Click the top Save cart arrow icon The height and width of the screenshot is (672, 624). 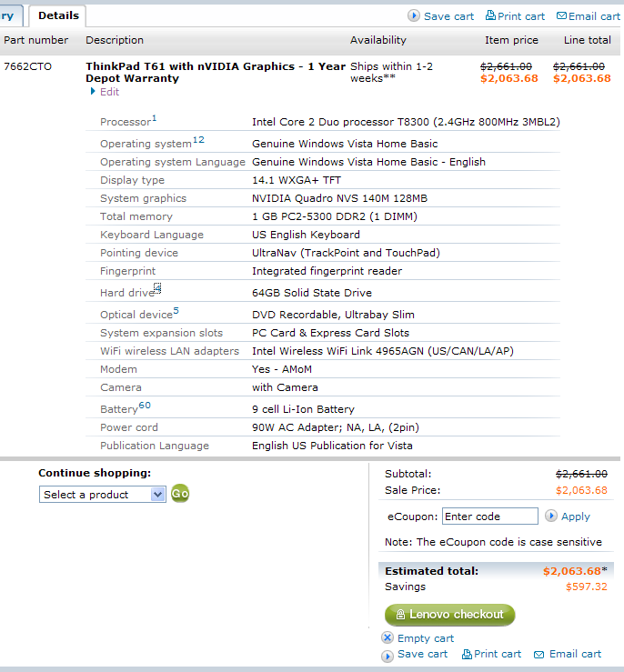tap(414, 15)
